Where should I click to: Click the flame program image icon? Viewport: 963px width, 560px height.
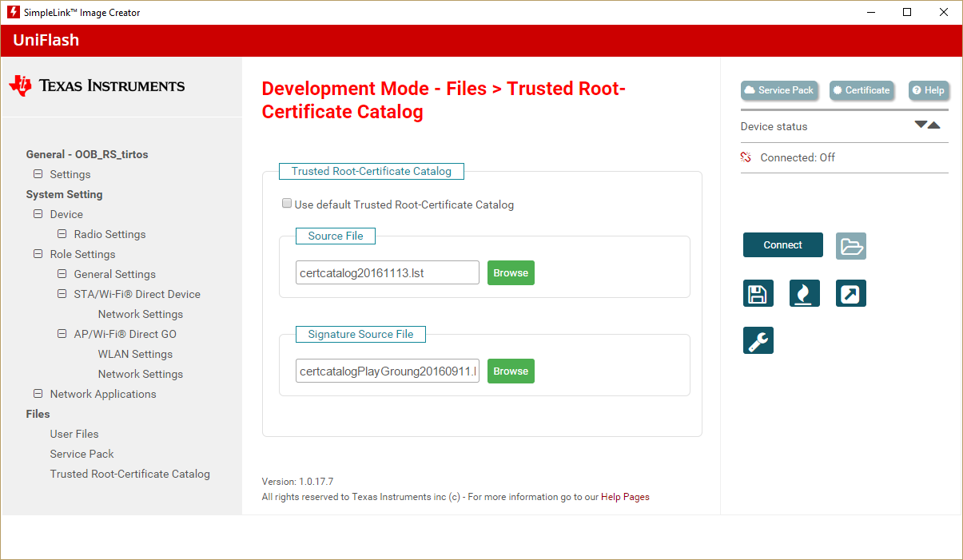click(x=805, y=294)
